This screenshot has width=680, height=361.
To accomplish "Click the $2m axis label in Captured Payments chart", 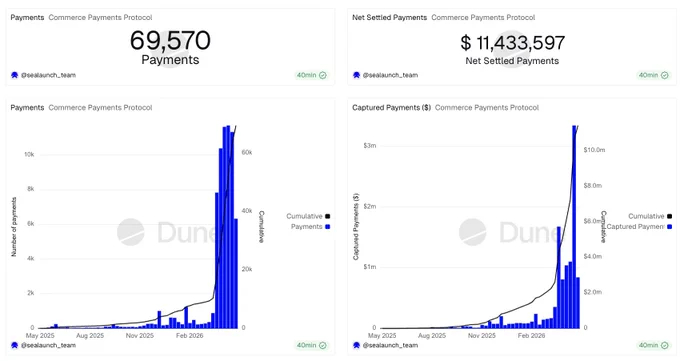I will point(369,206).
